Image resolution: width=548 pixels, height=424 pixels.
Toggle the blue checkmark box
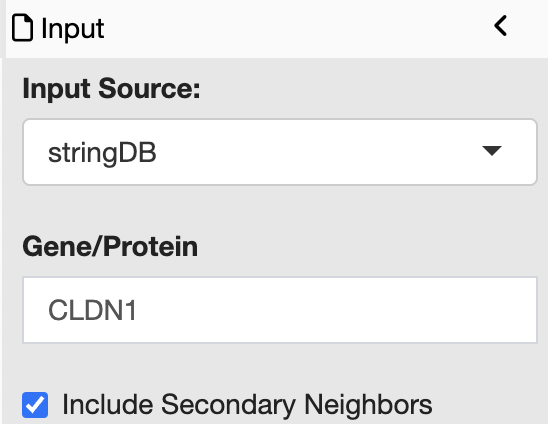pos(35,405)
